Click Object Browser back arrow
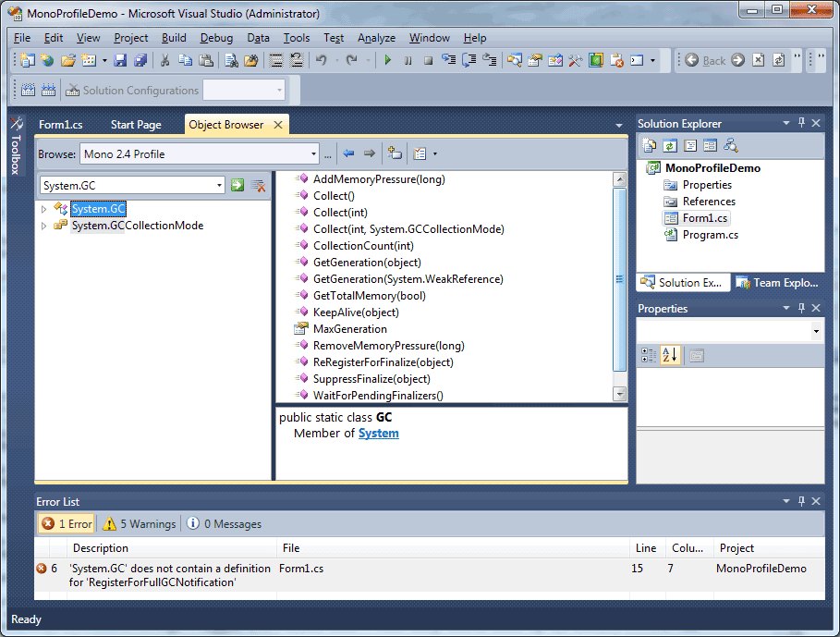The width and height of the screenshot is (840, 637). 348,153
